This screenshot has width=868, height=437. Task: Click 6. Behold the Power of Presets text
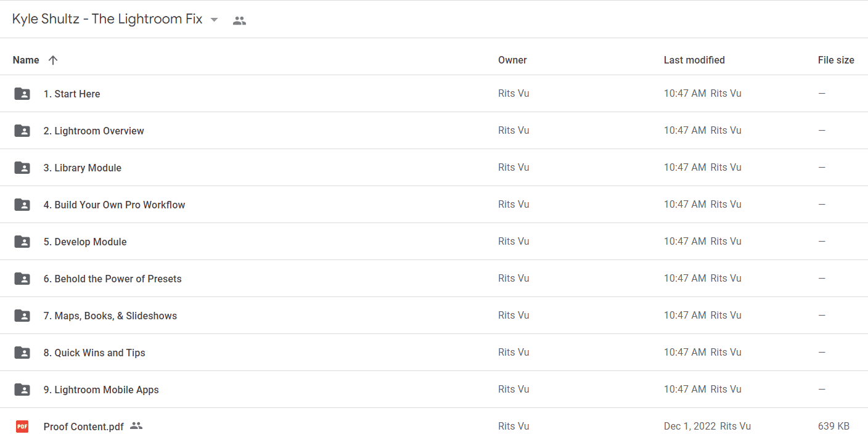pyautogui.click(x=113, y=279)
